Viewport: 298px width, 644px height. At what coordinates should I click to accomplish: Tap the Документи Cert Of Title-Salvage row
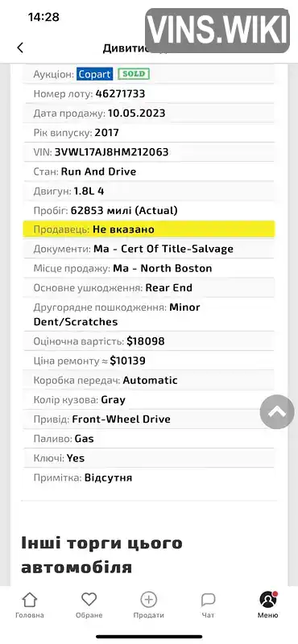tap(149, 249)
